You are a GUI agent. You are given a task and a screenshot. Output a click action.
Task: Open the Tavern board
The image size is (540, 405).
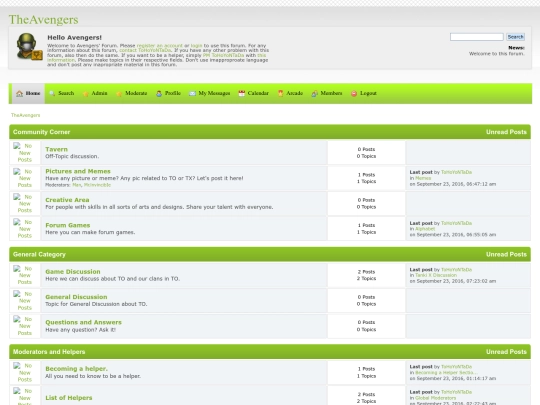tap(56, 149)
